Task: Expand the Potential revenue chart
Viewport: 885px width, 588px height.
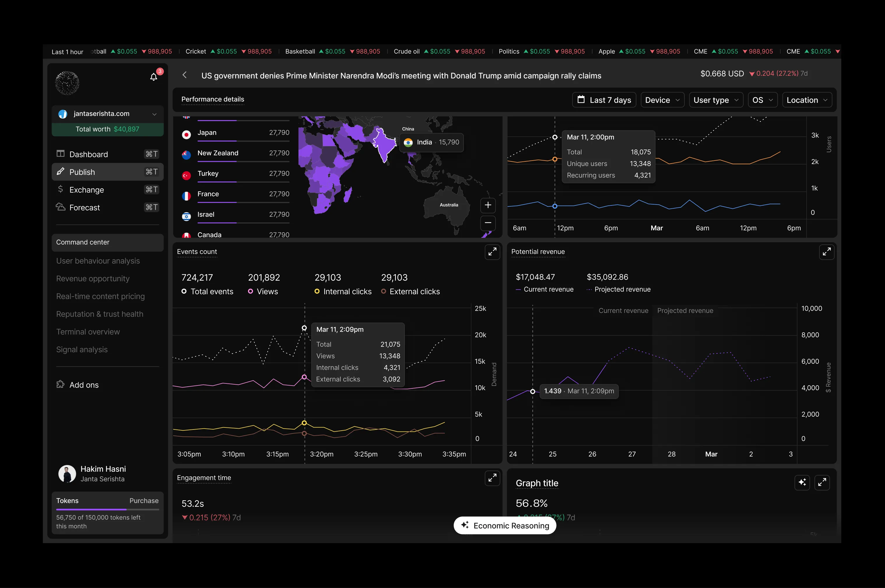Action: tap(826, 252)
